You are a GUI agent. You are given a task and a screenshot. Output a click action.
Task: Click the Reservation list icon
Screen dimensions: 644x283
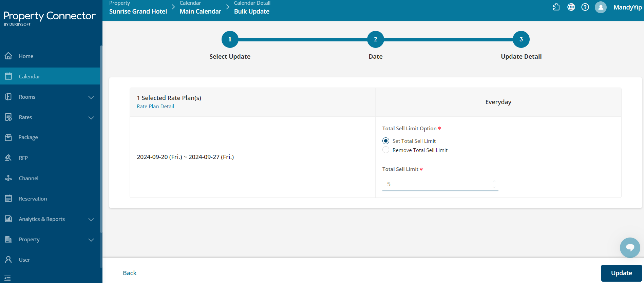click(x=8, y=199)
